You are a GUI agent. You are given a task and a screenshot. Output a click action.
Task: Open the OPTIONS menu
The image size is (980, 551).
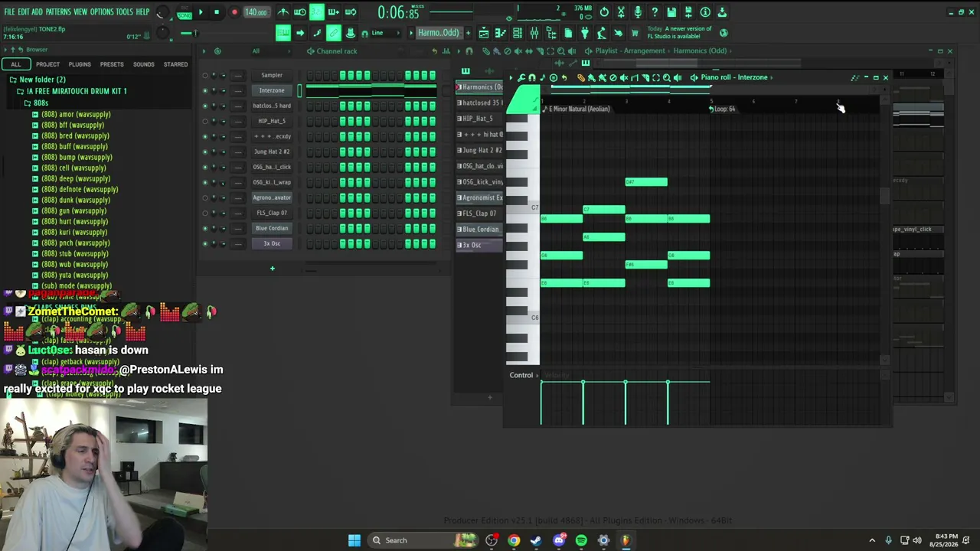click(102, 12)
